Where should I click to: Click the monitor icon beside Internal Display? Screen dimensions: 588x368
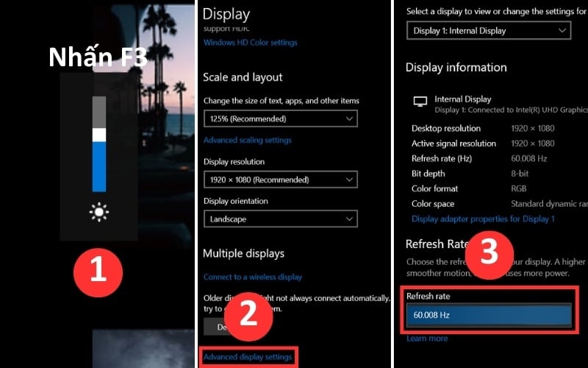pos(420,102)
